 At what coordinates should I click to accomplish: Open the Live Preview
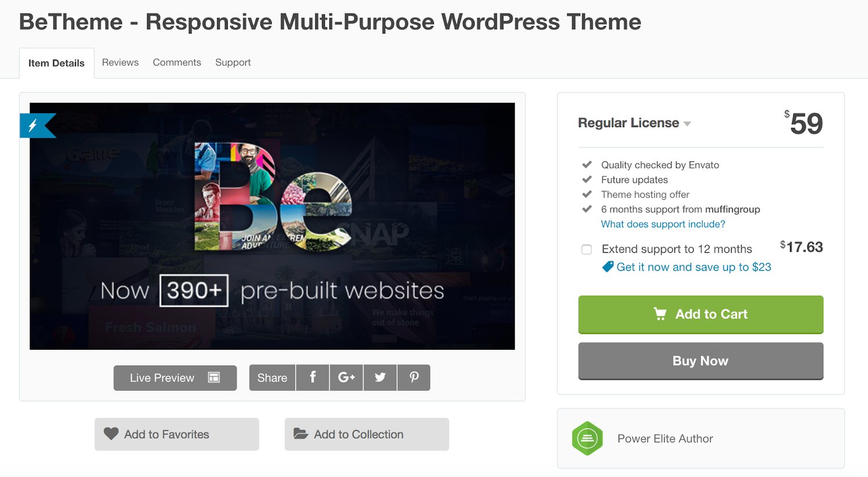click(175, 378)
